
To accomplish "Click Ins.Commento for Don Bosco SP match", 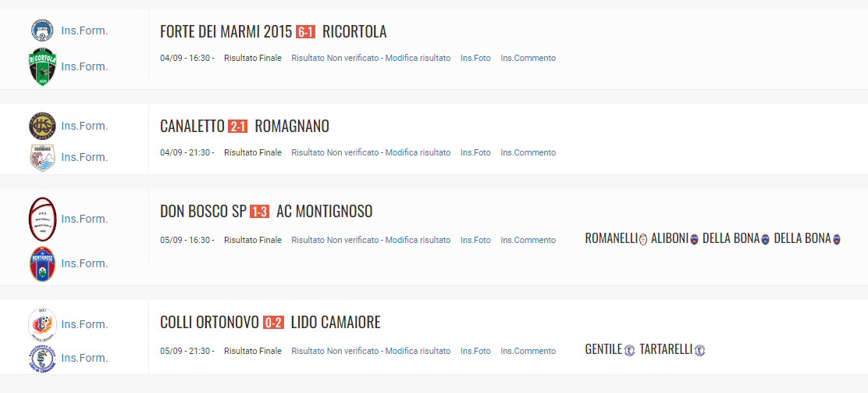I will pyautogui.click(x=528, y=240).
